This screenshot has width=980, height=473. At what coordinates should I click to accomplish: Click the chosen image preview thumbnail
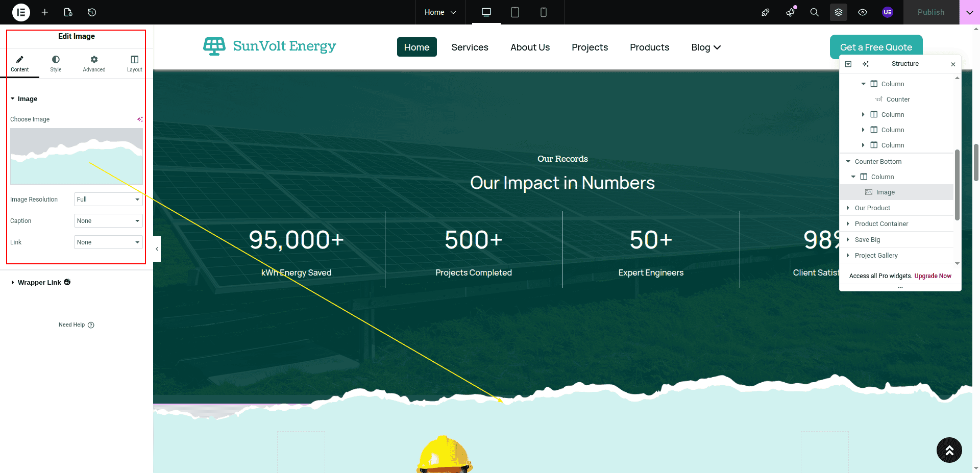coord(77,156)
